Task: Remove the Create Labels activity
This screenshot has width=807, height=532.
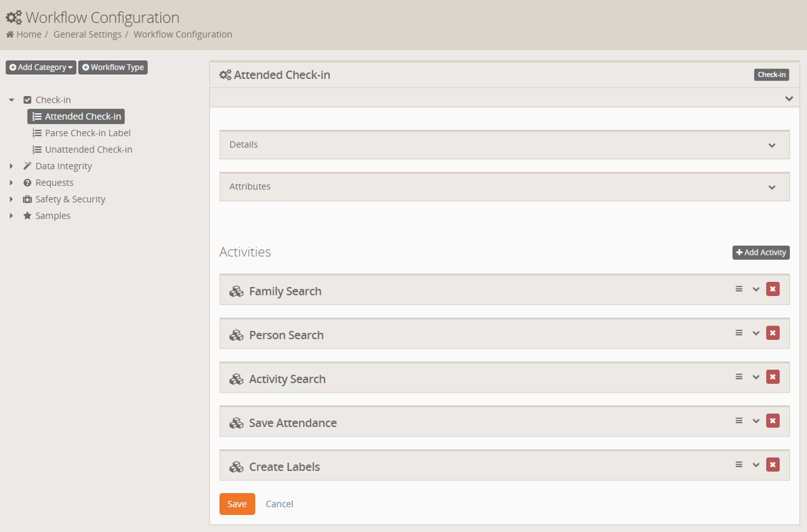Action: pos(772,465)
